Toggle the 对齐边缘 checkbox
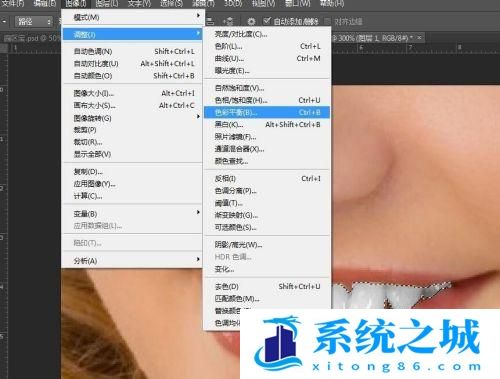The image size is (500, 379). click(328, 22)
